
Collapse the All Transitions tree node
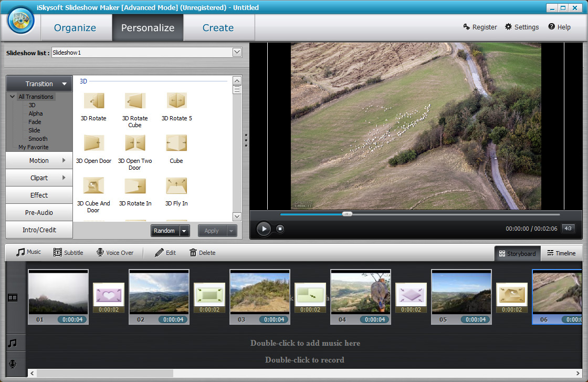[13, 97]
